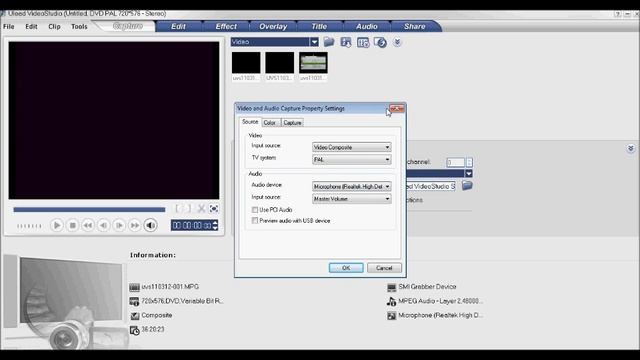Select the first black video thumbnail
640x360 pixels.
coord(246,62)
